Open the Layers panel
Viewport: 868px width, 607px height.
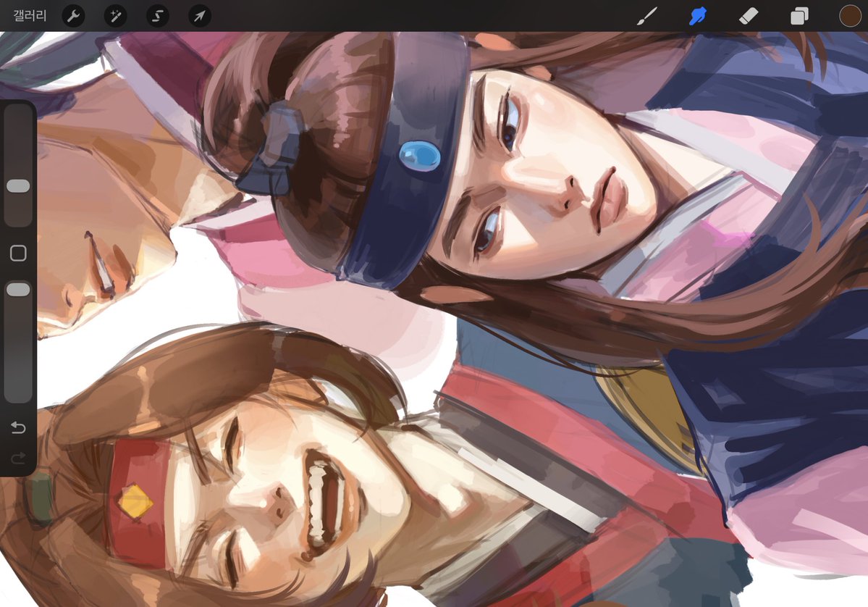pyautogui.click(x=799, y=16)
